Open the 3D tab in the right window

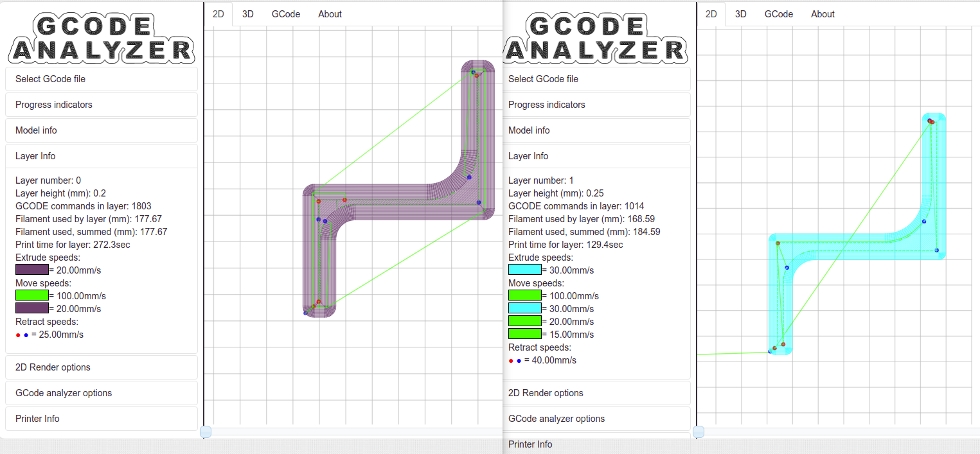click(740, 14)
